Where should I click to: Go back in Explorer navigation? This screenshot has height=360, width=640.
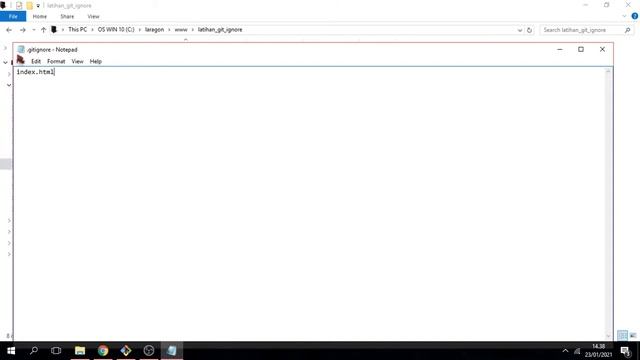click(x=9, y=30)
